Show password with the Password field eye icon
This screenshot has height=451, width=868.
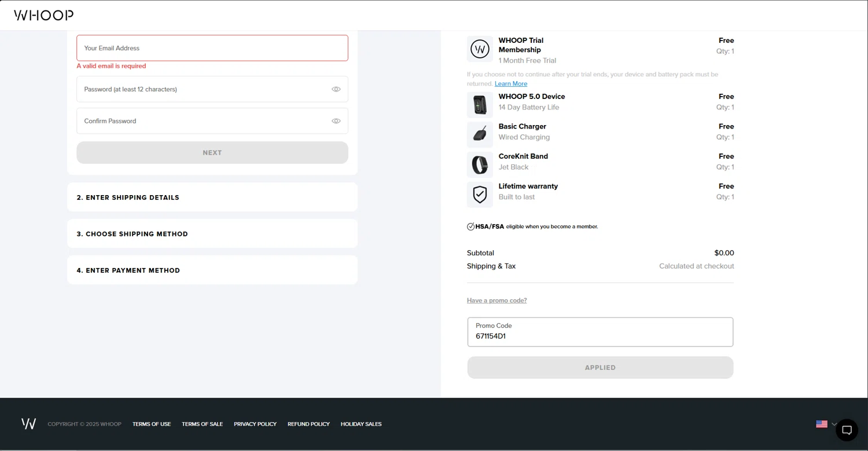336,89
